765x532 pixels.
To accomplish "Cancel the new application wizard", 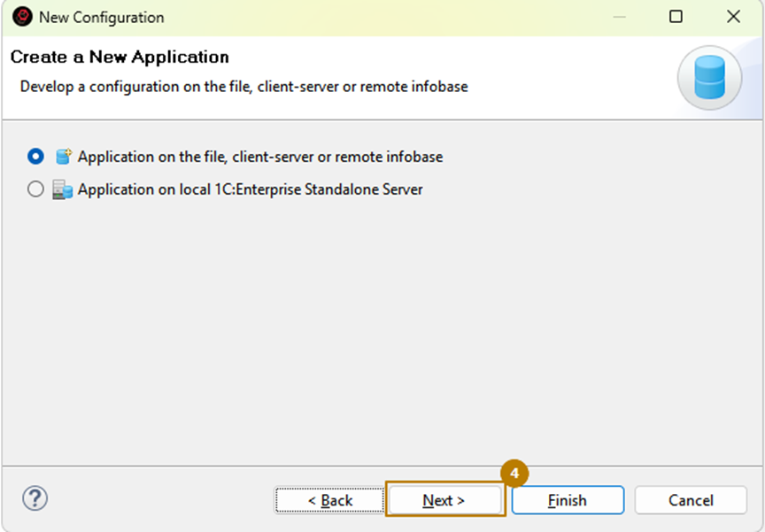I will 691,500.
